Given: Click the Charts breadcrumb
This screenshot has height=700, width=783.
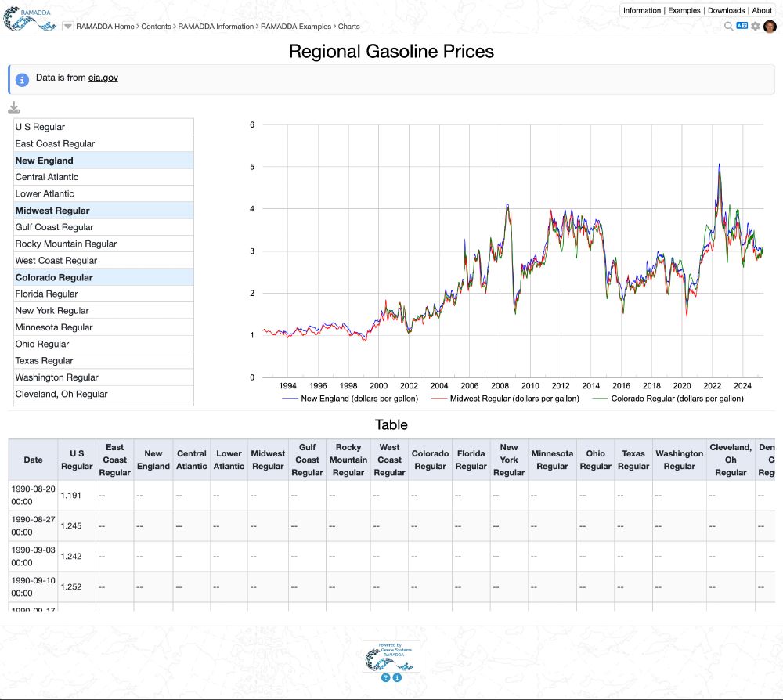Looking at the screenshot, I should [x=348, y=27].
